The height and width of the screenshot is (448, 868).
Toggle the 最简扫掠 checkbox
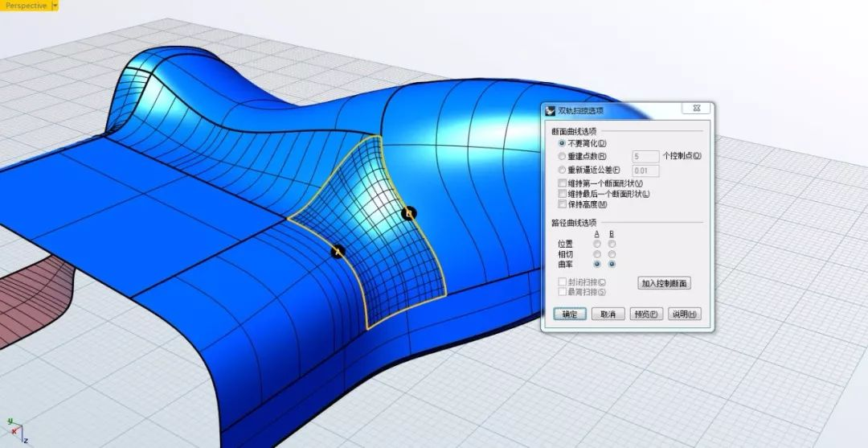(563, 292)
